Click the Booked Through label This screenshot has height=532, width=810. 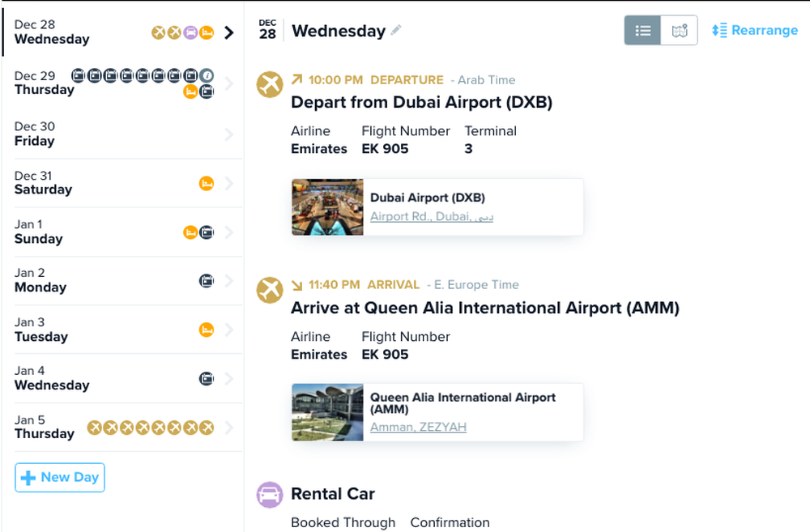pos(343,523)
